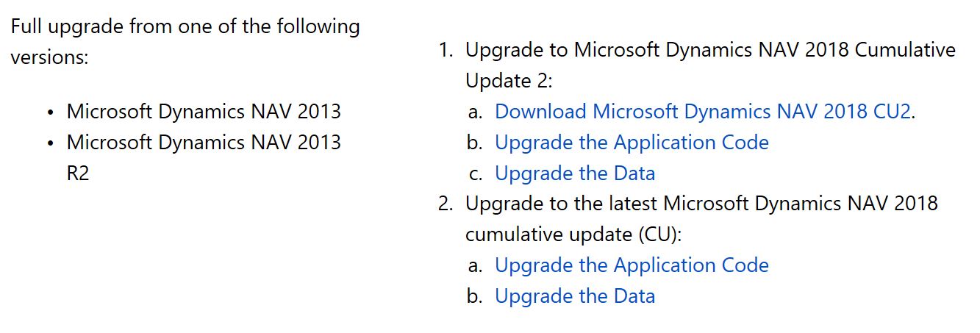Image resolution: width=980 pixels, height=333 pixels.
Task: Click the 'c.' list marker under step 1
Action: click(x=474, y=174)
